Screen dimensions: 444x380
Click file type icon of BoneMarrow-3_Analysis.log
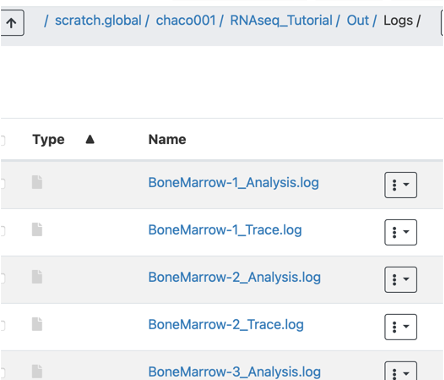coord(37,372)
